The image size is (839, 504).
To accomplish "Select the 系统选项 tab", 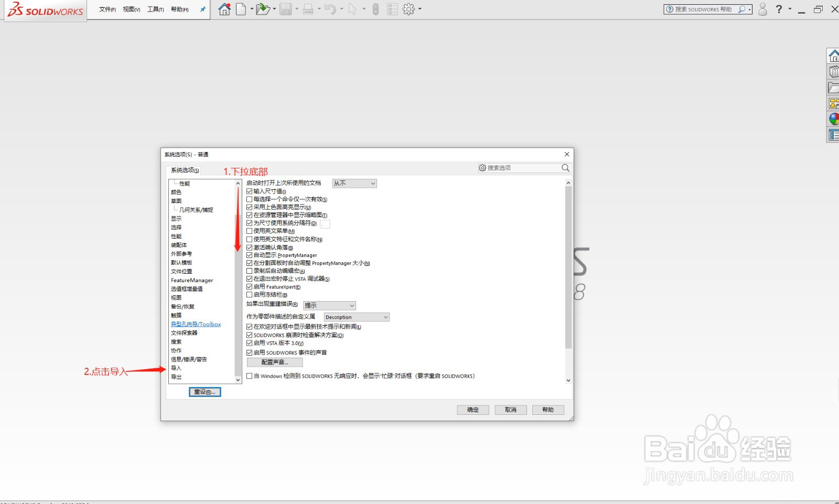I will tap(185, 170).
